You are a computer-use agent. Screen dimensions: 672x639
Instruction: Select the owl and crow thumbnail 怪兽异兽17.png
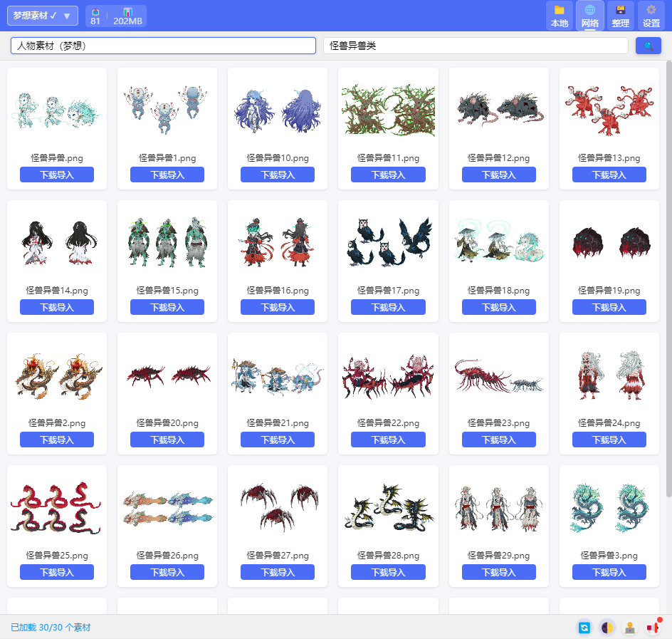[x=388, y=242]
